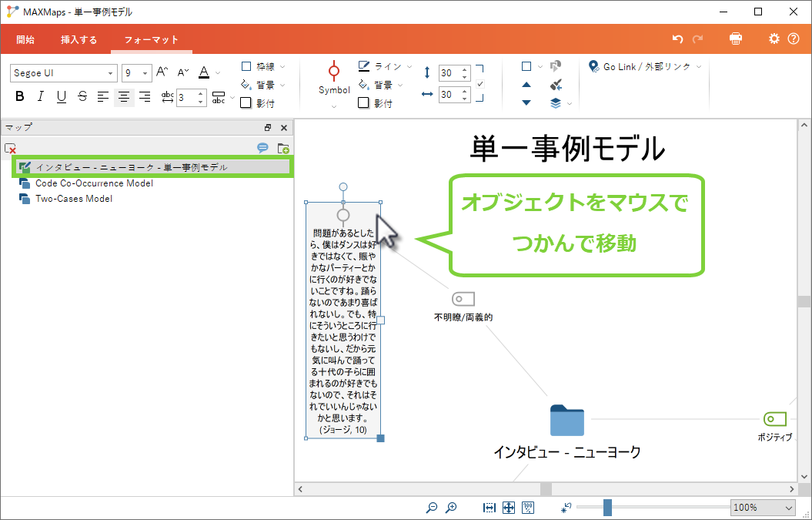
Task: Enable the text 影付 shadow checkbox
Action: (246, 102)
